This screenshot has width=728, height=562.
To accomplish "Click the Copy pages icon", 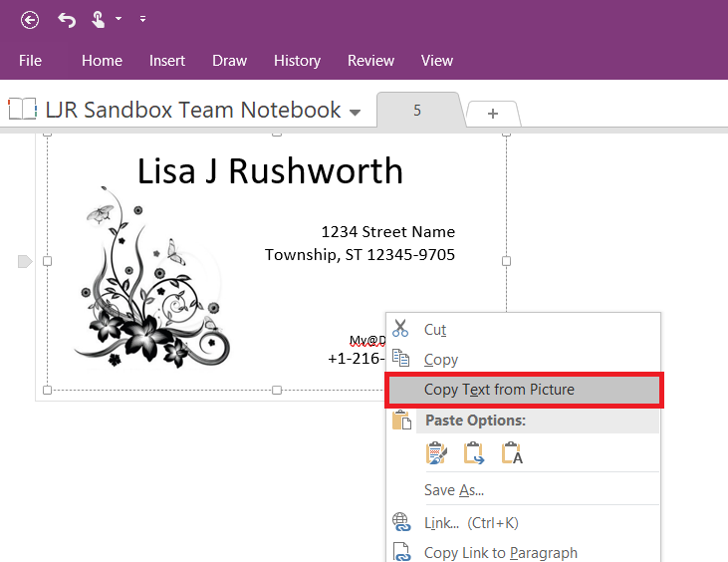I will [x=400, y=358].
